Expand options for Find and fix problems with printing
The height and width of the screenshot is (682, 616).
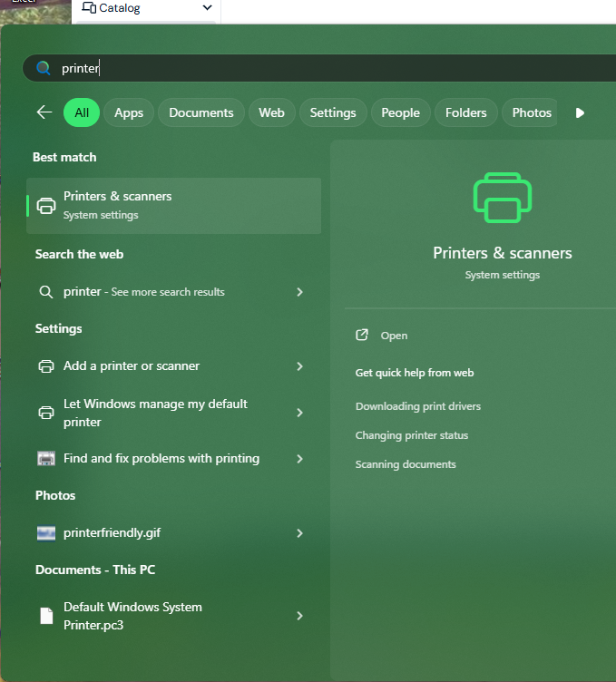[x=299, y=458]
